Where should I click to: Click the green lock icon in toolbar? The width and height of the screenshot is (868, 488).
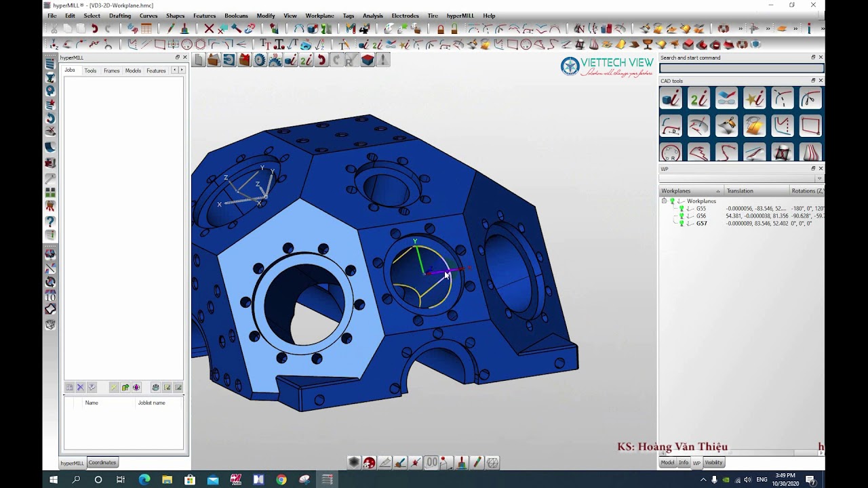tap(454, 28)
